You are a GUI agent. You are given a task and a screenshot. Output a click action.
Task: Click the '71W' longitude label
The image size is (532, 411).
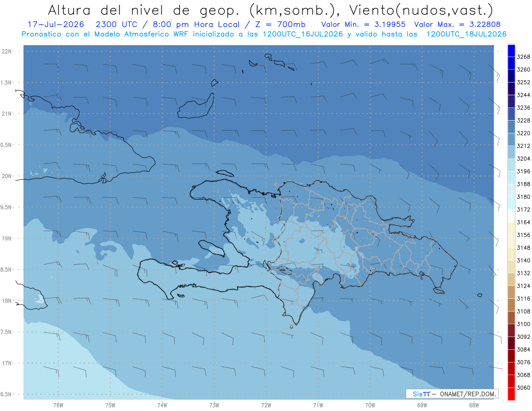[x=318, y=405]
